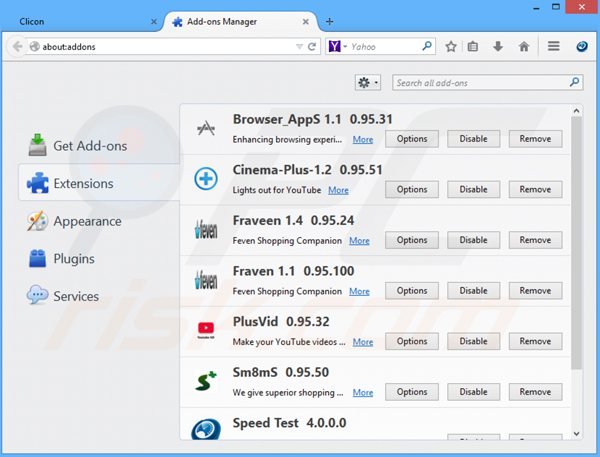Open Options for Sm8mS

point(412,392)
